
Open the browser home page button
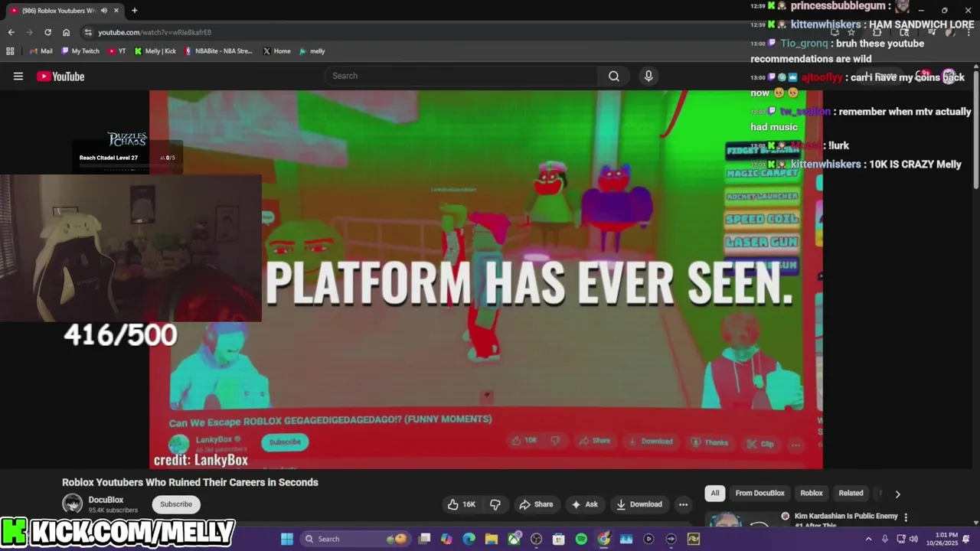(x=66, y=32)
